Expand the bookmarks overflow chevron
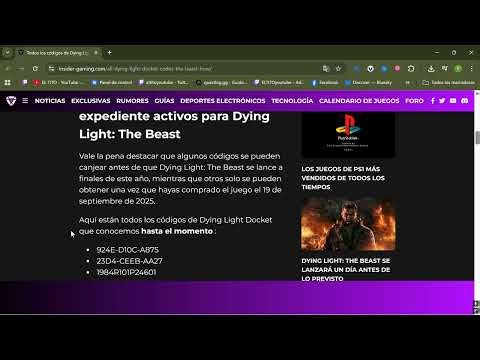 [x=407, y=82]
